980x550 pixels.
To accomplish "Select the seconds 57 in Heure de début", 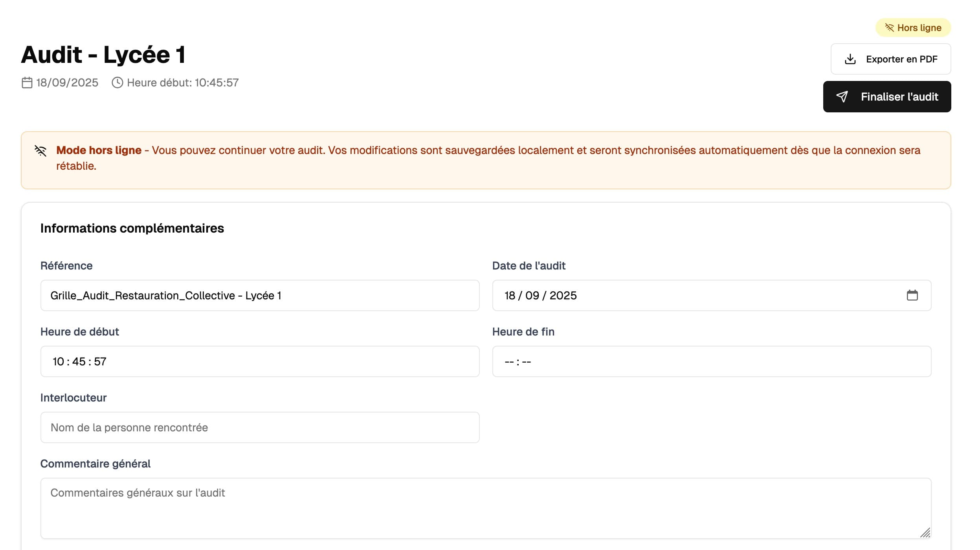I will click(100, 361).
